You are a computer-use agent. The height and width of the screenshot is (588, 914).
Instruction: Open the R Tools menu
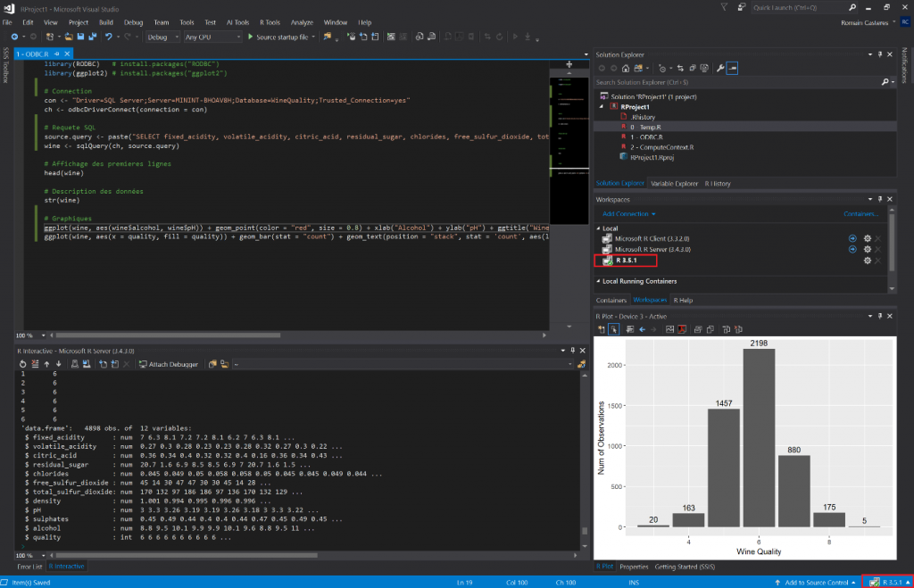(x=270, y=22)
